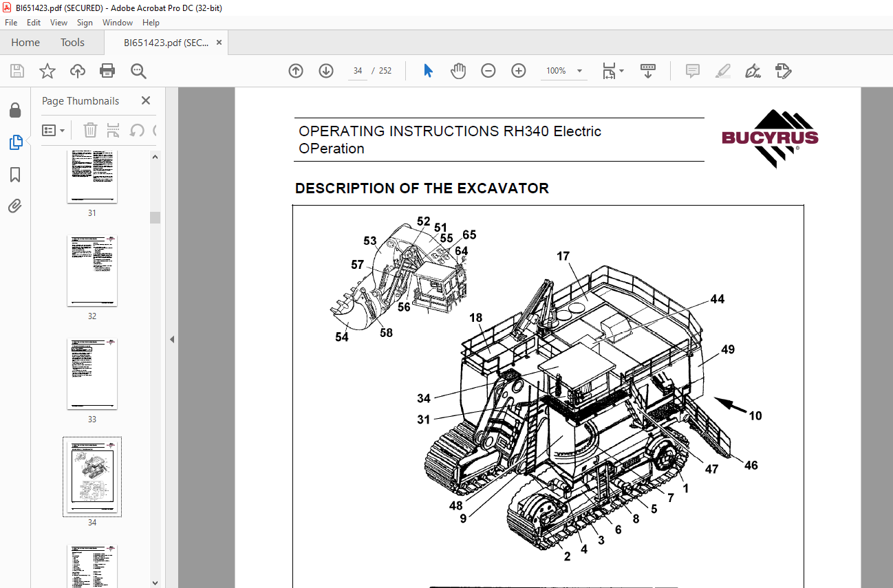Select page 33 thumbnail
Image resolution: width=893 pixels, height=588 pixels.
[x=92, y=373]
